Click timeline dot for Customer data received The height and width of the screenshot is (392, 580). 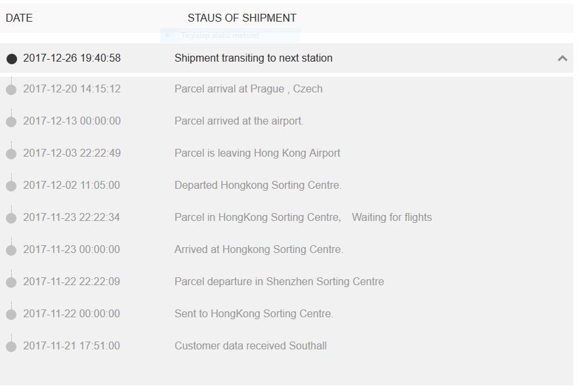point(11,347)
